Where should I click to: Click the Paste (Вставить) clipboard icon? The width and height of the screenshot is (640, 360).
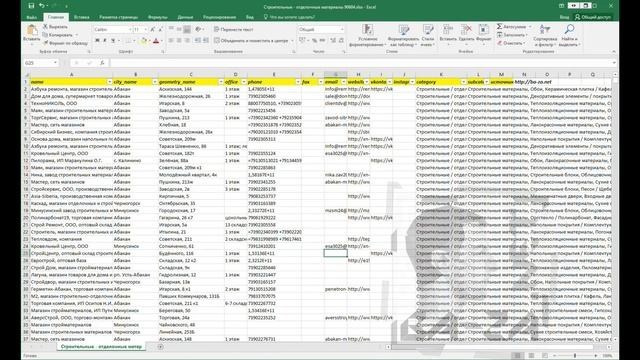pos(31,30)
